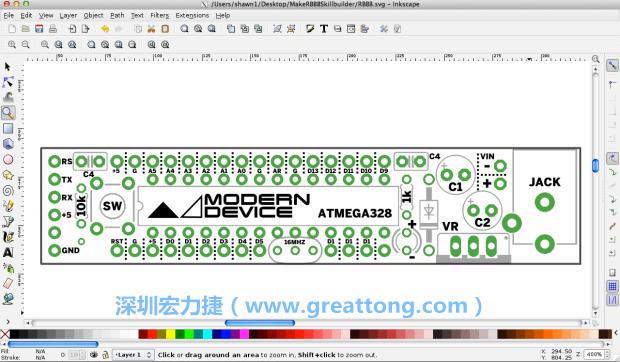Zoom to 1:1 scale

click(45, 45)
